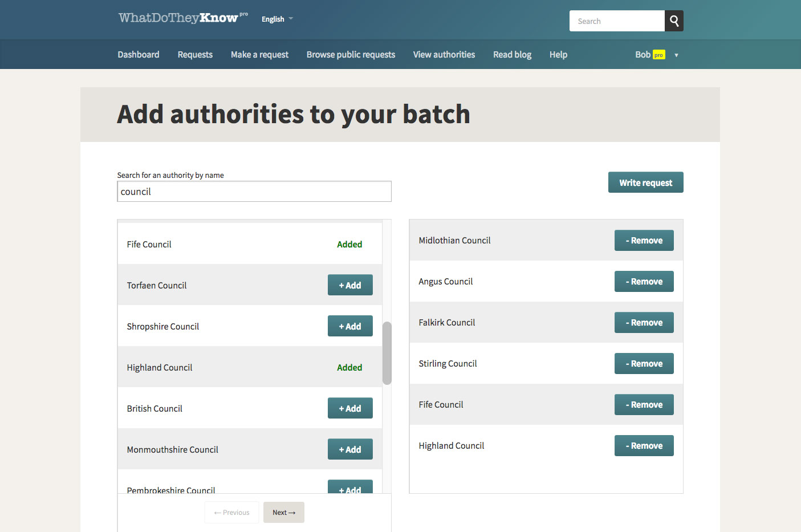Add Monmouthshire Council to the batch
The width and height of the screenshot is (801, 532).
pos(350,449)
